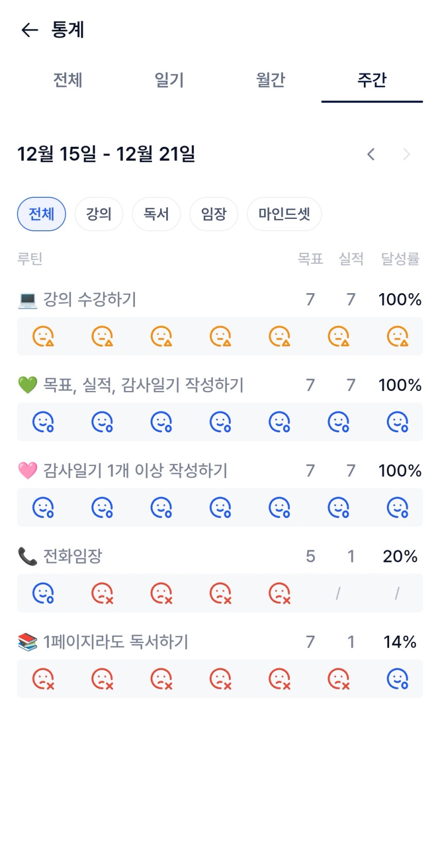Open the 목표, 실적, 감사일기 작성하기 routine
Screen dimensions: 440x868
pyautogui.click(x=143, y=385)
